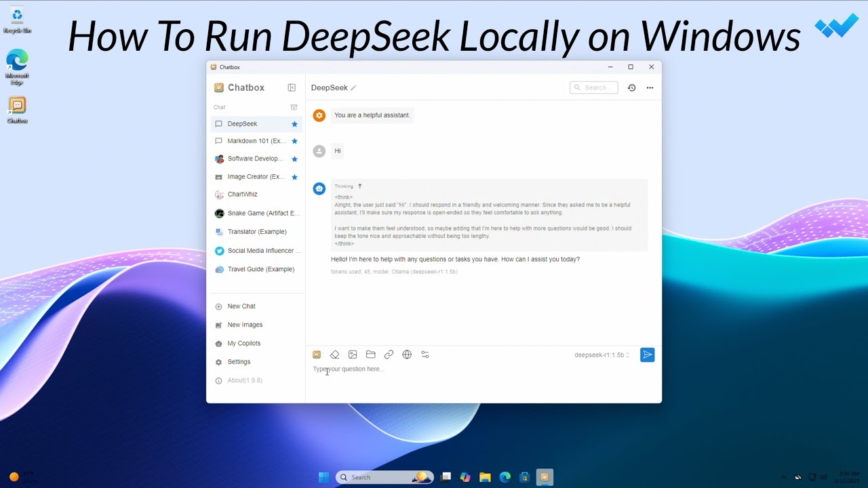Screen dimensions: 868x488
Task: Open My Copilots
Action: 256,344
